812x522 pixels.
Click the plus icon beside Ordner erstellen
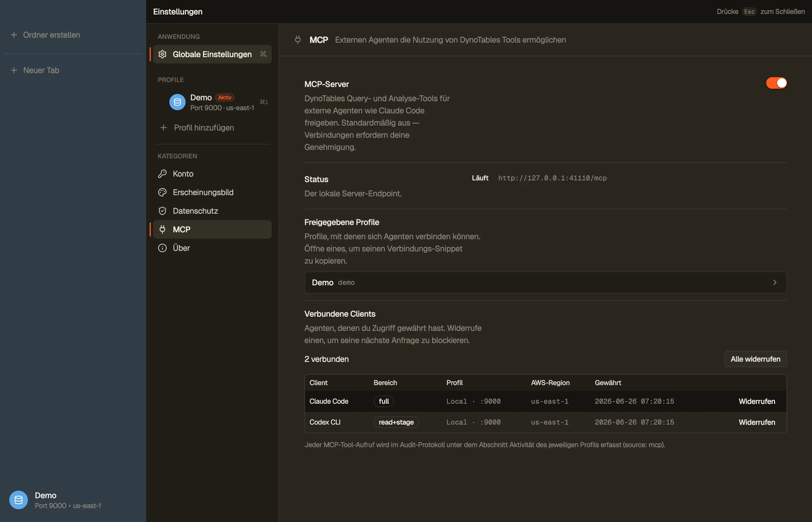coord(14,35)
